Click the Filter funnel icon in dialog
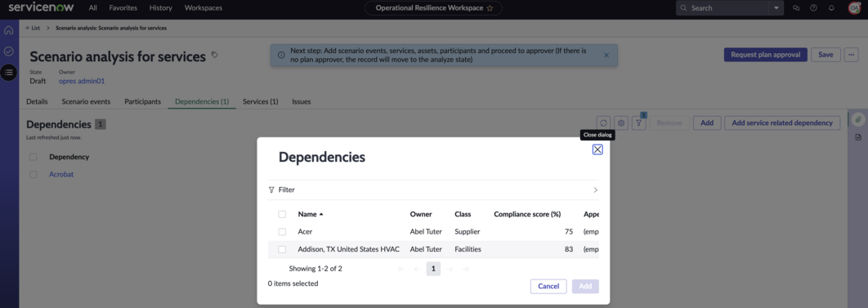 click(x=271, y=190)
